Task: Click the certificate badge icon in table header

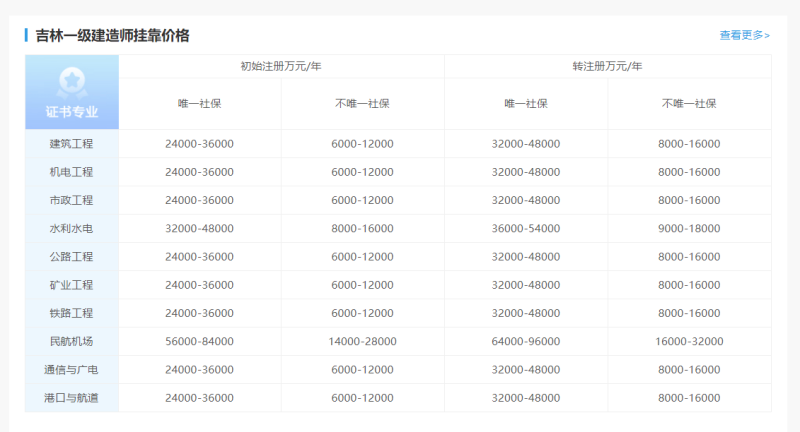Action: coord(71,79)
